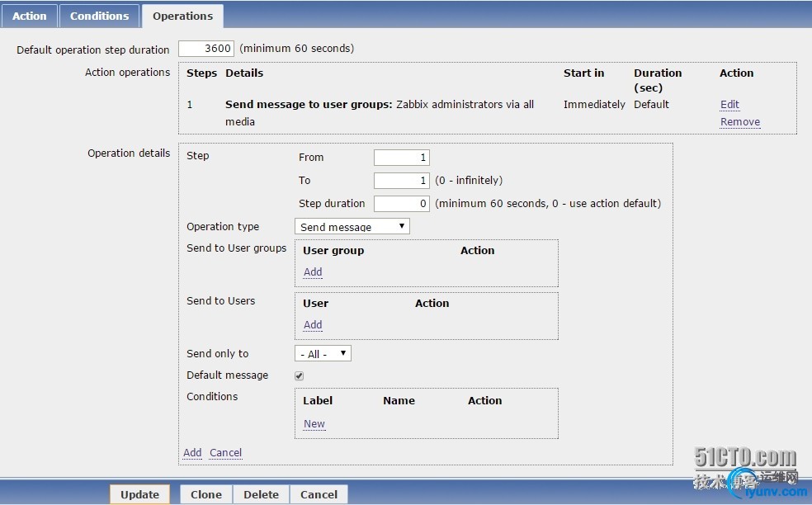Click the '(minimum 60 seconds)' hint text
Screen dimensions: 812x505
coord(297,49)
